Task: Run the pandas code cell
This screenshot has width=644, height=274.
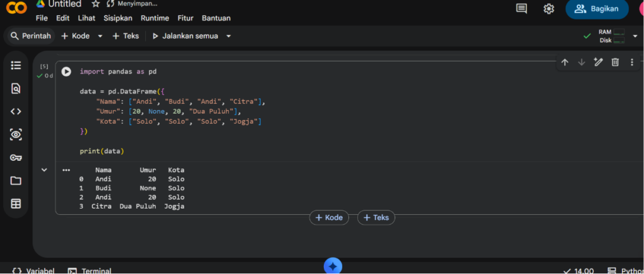Action: pos(66,72)
